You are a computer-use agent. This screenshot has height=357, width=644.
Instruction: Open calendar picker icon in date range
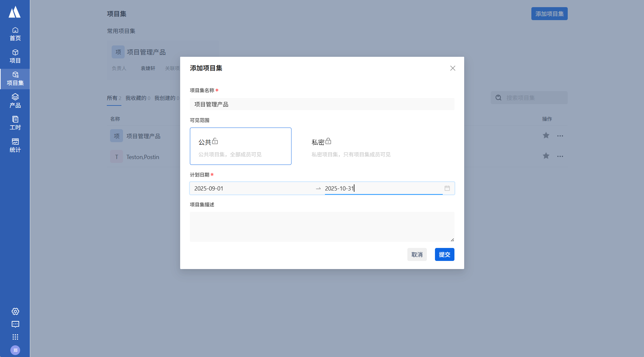(x=447, y=188)
